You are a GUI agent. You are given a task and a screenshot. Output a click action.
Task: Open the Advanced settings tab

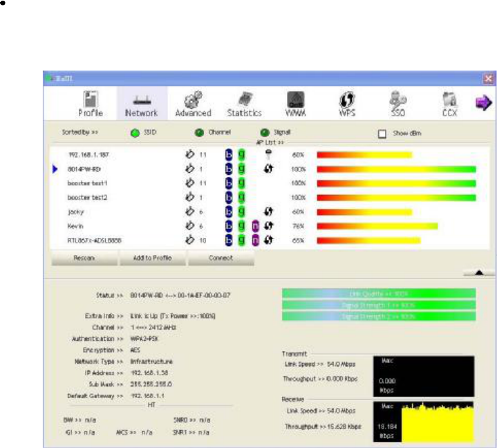(193, 104)
